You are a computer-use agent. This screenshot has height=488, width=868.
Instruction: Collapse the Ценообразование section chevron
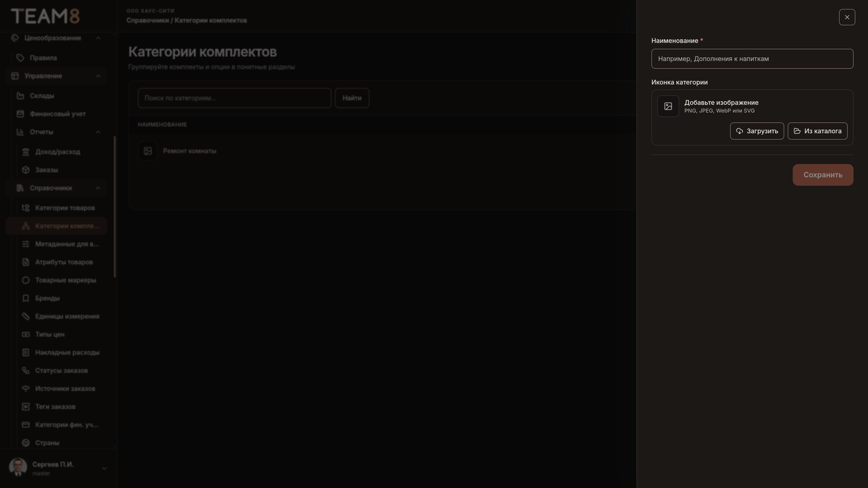click(x=98, y=38)
